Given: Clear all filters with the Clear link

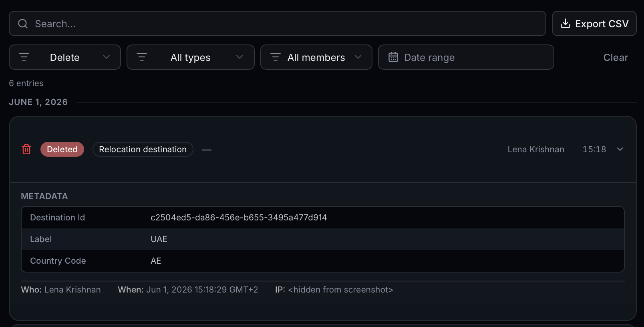Looking at the screenshot, I should [616, 57].
